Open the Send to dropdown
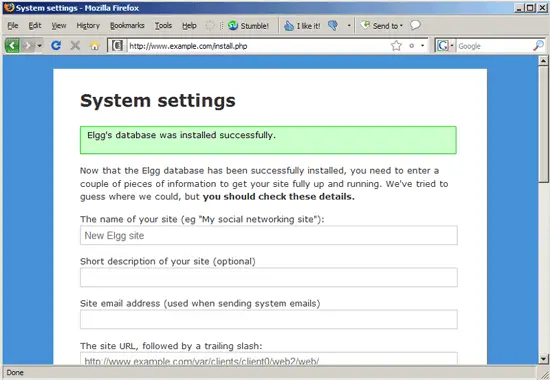Image resolution: width=550 pixels, height=380 pixels. point(382,26)
